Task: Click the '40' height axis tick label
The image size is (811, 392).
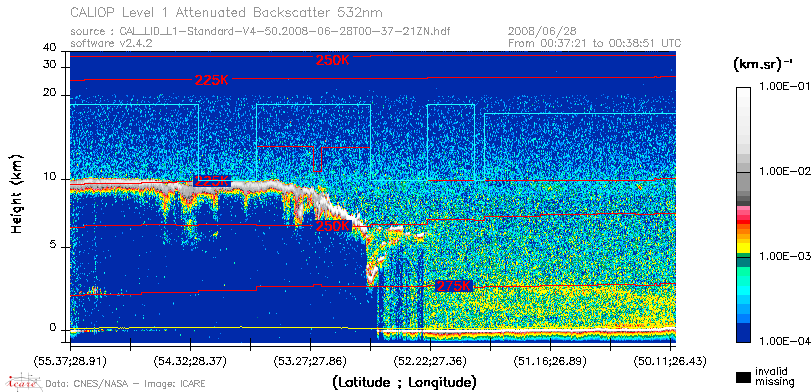Action: (x=50, y=48)
